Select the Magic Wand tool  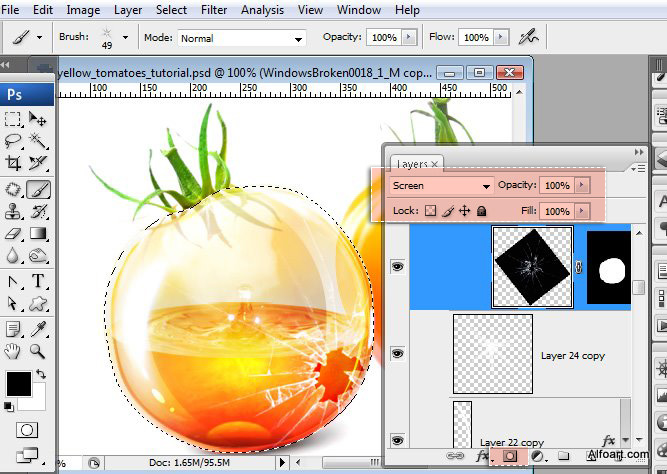pyautogui.click(x=38, y=139)
